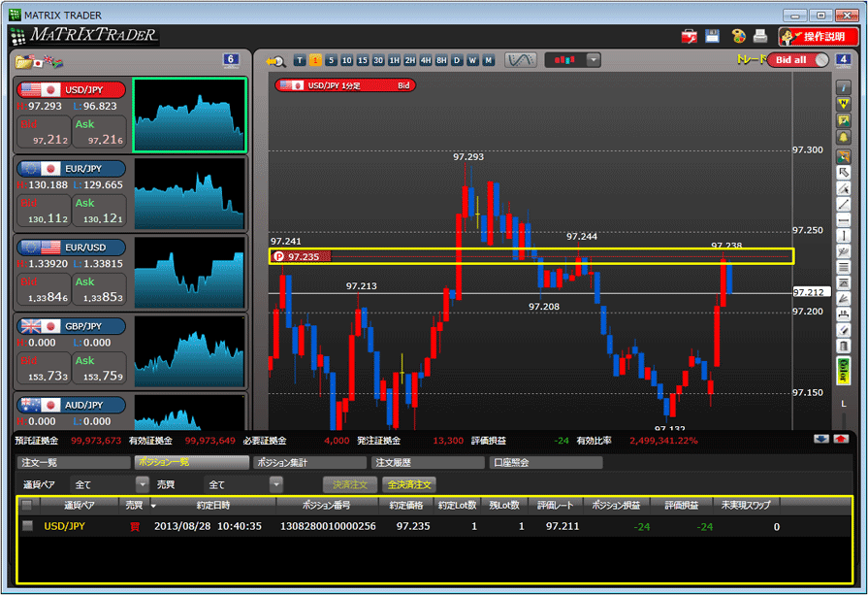This screenshot has height=595, width=868.
Task: Click the blue down arrow panel icon
Action: [x=821, y=439]
